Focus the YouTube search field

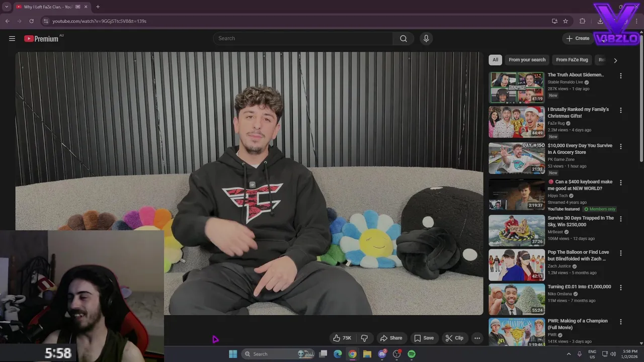coord(303,39)
